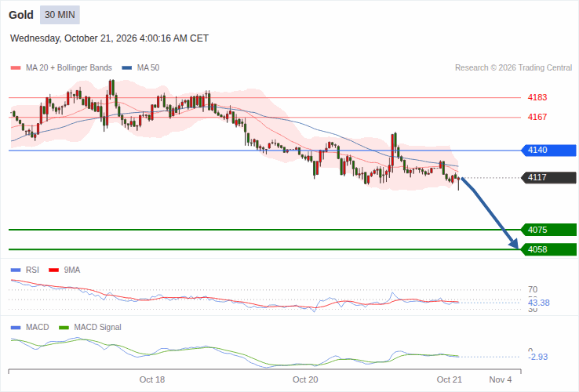The height and width of the screenshot is (392, 579).
Task: Click the MACD legend label
Action: click(38, 328)
